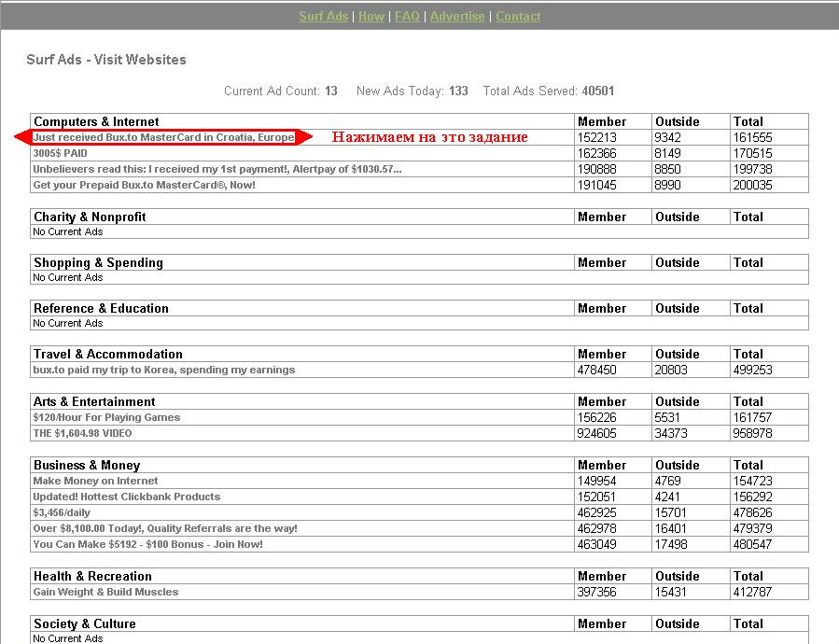
Task: Click the 'Arts & Entertainment' category heading
Action: (x=94, y=402)
